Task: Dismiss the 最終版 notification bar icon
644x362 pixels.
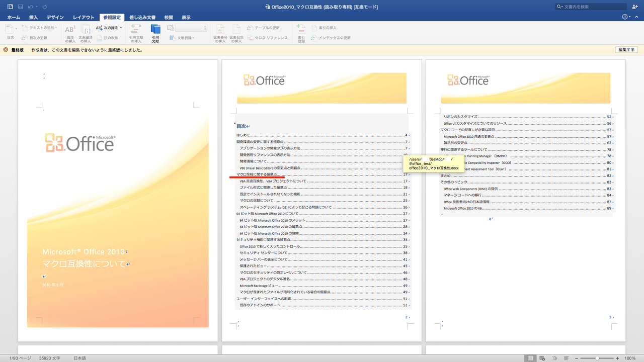Action: (x=6, y=50)
